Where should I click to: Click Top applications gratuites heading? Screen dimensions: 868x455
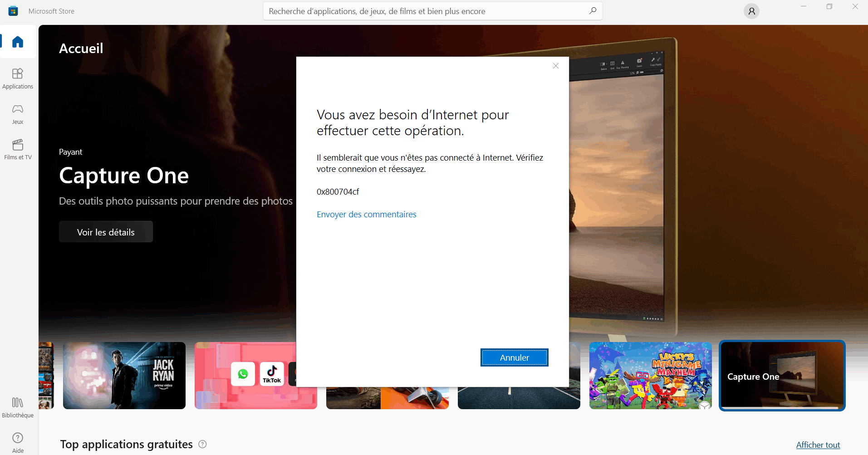[127, 444]
